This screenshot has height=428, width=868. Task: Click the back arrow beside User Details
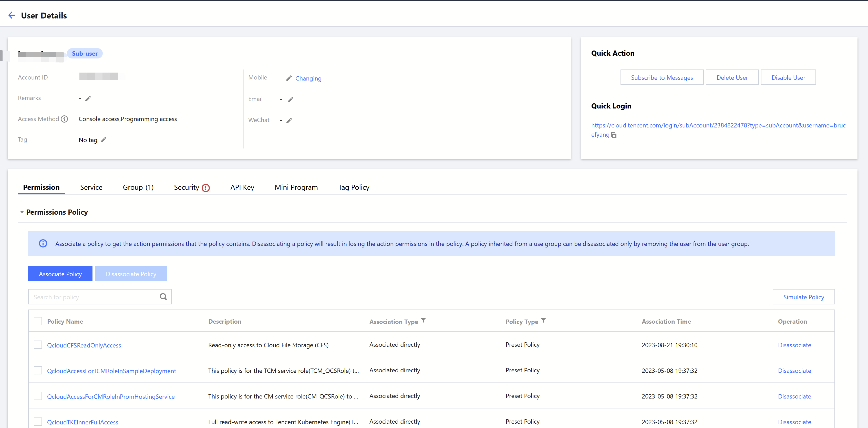point(12,15)
